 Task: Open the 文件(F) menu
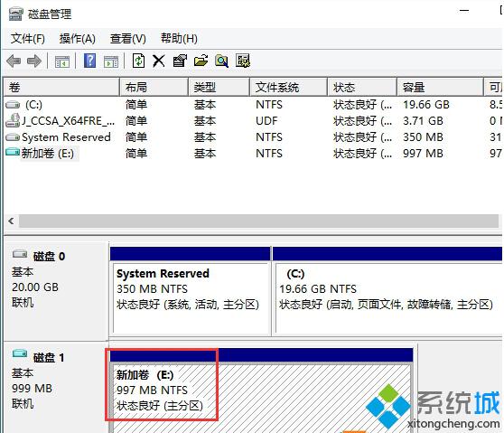click(28, 39)
